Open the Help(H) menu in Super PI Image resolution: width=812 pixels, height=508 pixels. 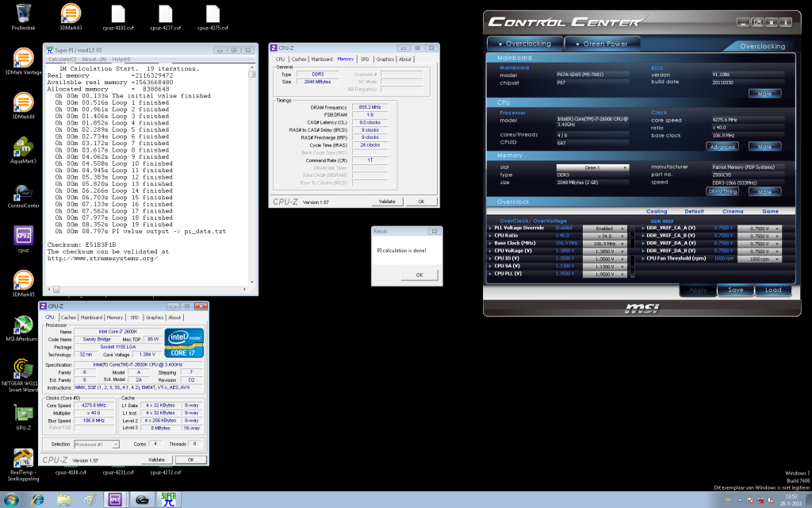[x=121, y=59]
